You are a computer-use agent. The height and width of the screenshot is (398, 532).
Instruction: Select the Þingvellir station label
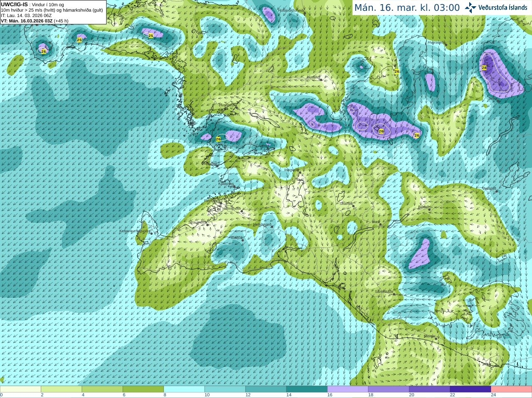[291, 170]
